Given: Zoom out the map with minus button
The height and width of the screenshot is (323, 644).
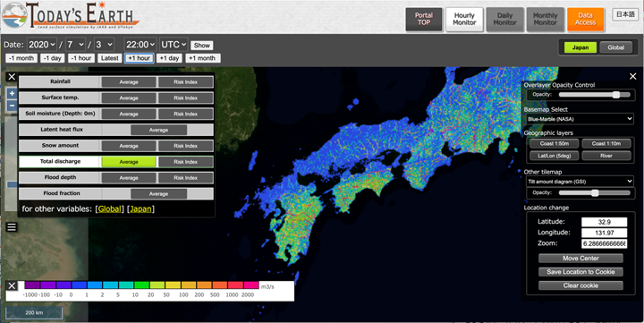Looking at the screenshot, I should coord(12,106).
